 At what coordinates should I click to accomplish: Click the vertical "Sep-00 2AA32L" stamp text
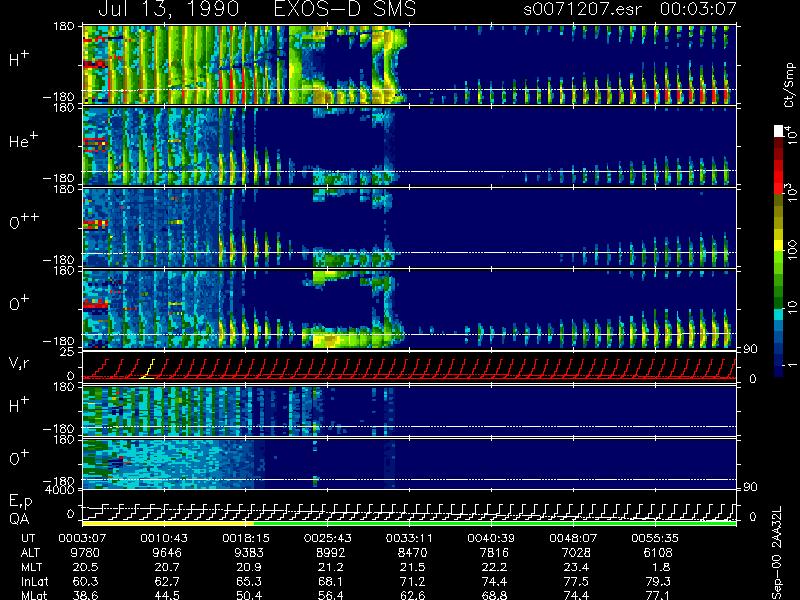(x=776, y=553)
